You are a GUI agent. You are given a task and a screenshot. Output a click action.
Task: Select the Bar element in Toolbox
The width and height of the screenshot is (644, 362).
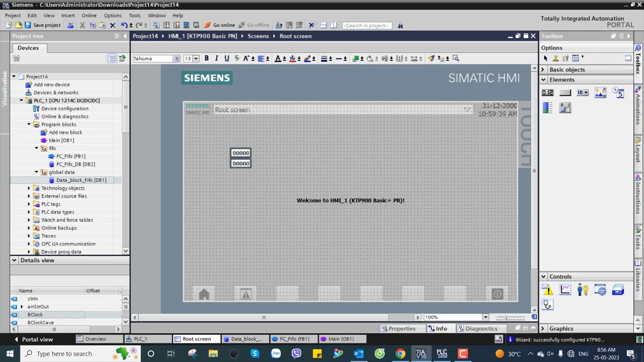tap(547, 107)
